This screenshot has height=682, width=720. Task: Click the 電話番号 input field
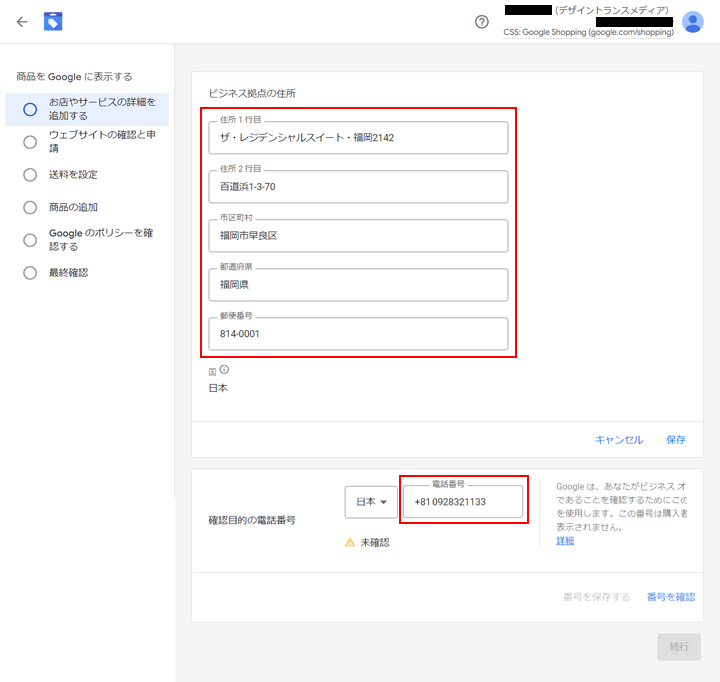click(x=462, y=502)
